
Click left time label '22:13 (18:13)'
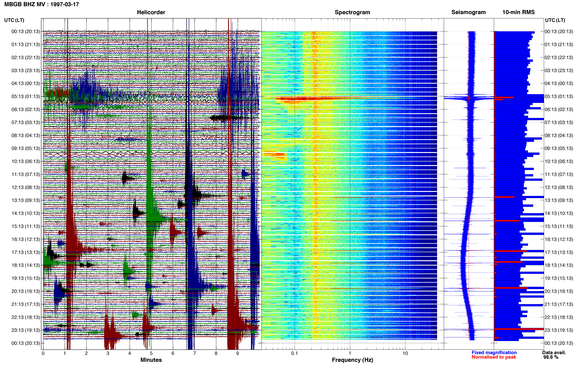(26, 317)
